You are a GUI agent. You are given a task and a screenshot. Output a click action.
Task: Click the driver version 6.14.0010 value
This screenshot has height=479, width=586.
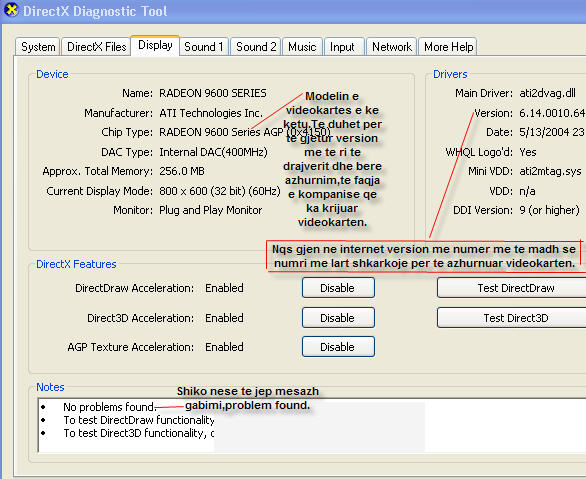[552, 113]
